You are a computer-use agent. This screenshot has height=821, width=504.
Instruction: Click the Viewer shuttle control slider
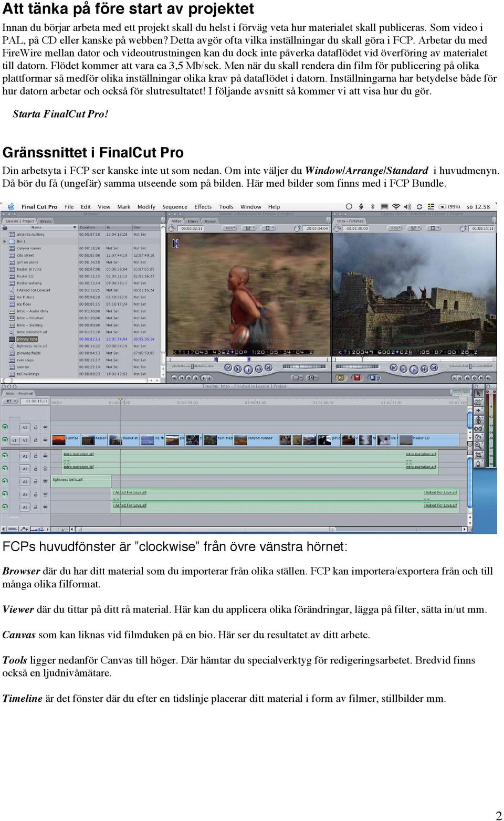[192, 366]
